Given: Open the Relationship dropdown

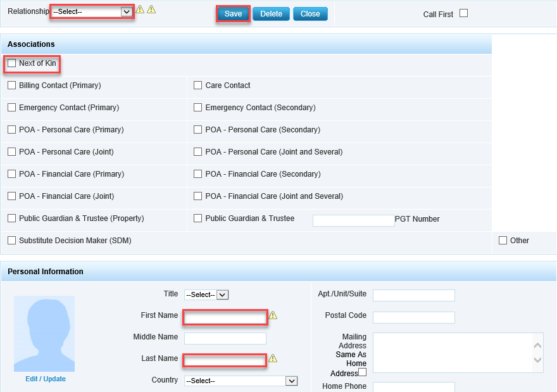Looking at the screenshot, I should pyautogui.click(x=92, y=12).
